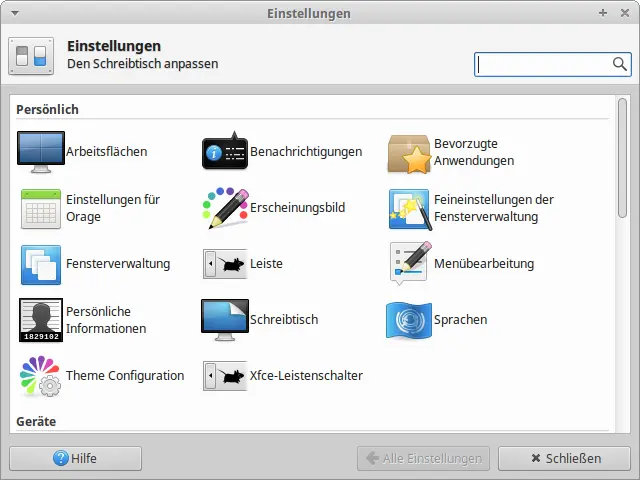Click the vertical scrollbar in settings list
This screenshot has height=480, width=640.
[623, 160]
